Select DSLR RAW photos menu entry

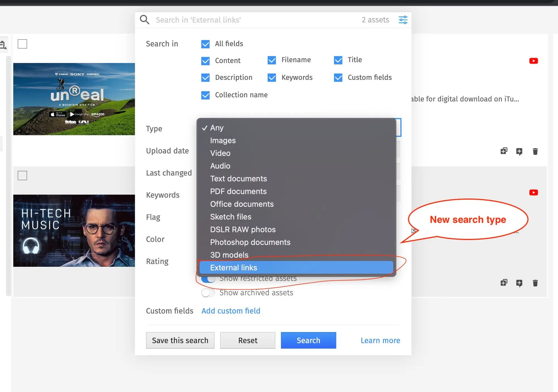(243, 229)
